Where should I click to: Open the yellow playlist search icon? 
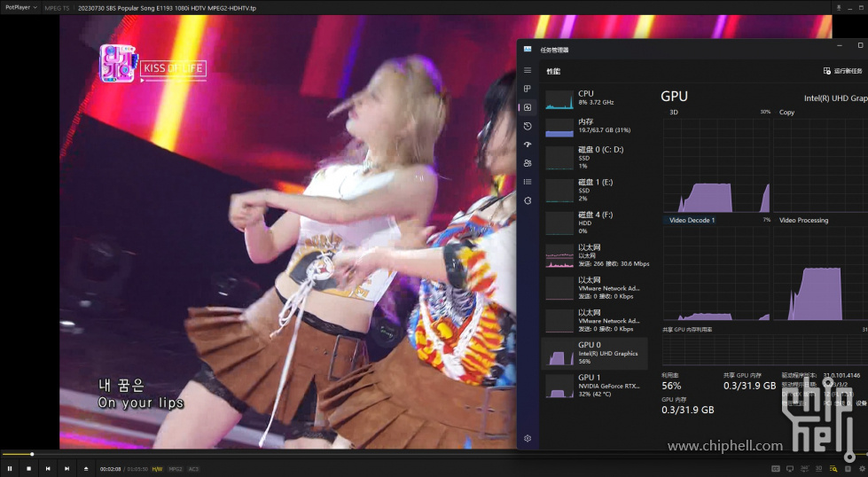click(x=833, y=469)
